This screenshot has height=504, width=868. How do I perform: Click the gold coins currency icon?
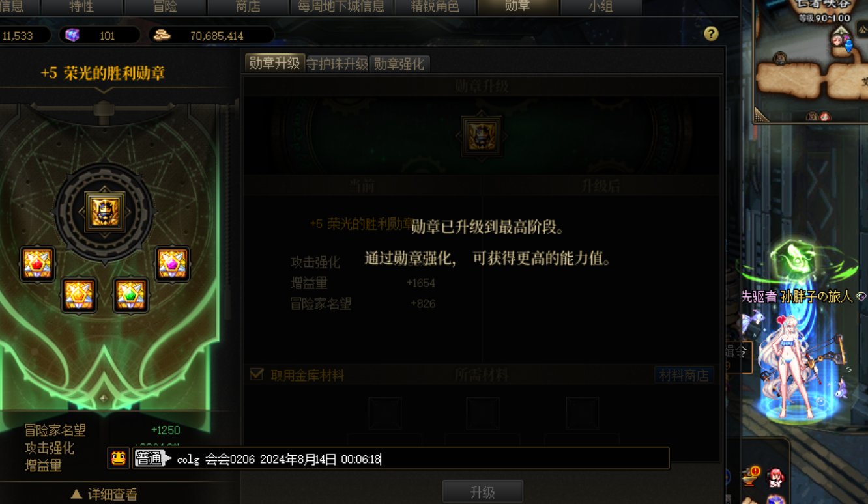161,35
